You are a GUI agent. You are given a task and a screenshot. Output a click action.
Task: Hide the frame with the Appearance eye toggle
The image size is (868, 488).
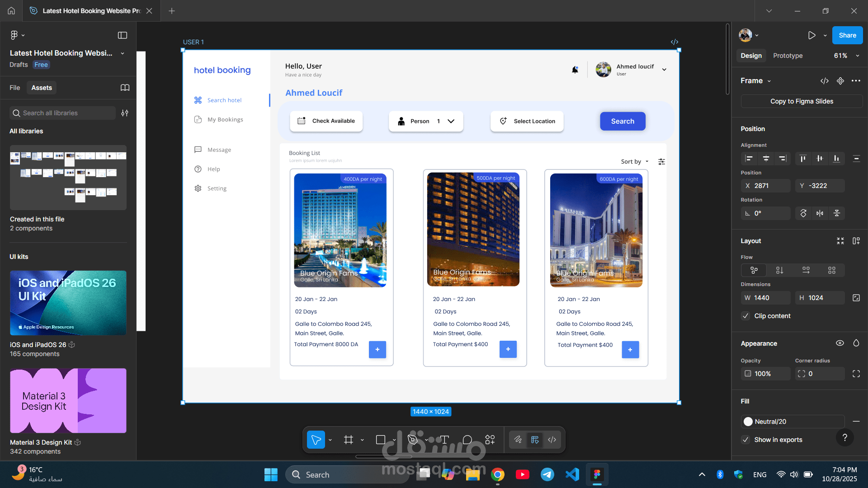(840, 343)
